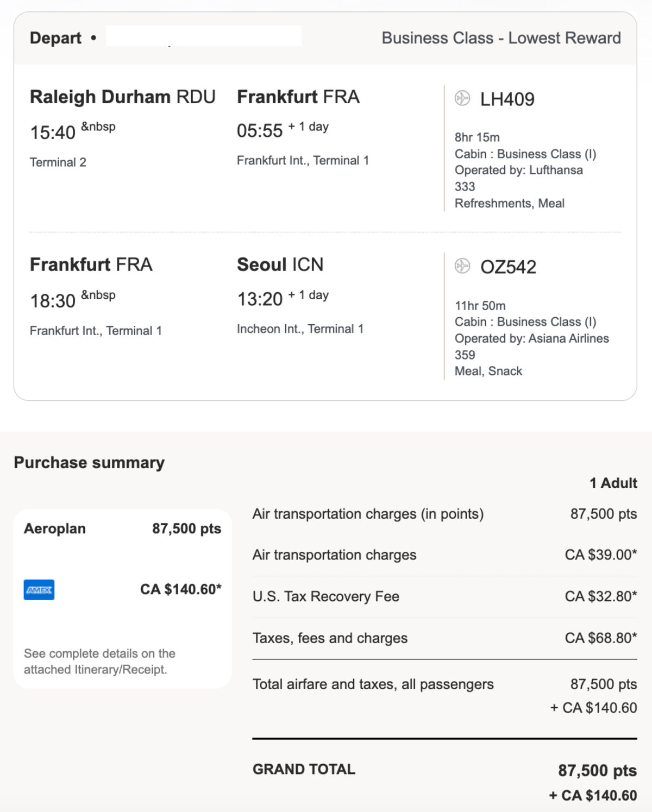The width and height of the screenshot is (652, 812).
Task: Click the CA $140.60 card charge amount
Action: [181, 589]
